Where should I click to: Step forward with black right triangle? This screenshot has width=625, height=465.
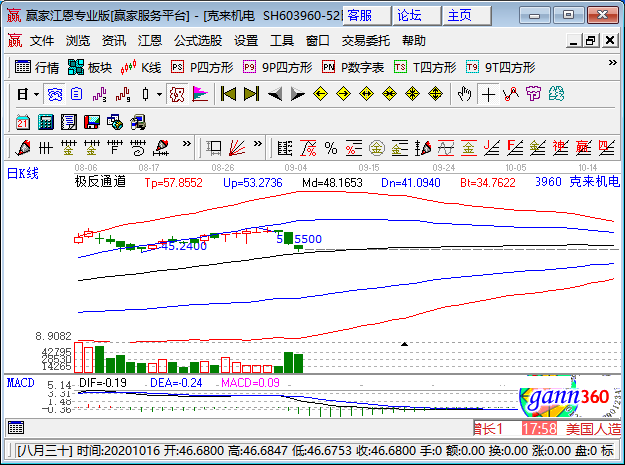point(297,94)
